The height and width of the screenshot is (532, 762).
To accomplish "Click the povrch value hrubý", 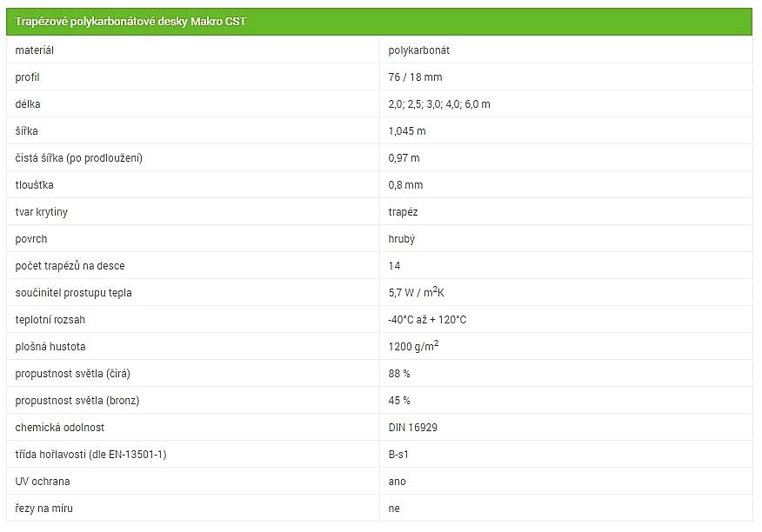I will pos(401,239).
